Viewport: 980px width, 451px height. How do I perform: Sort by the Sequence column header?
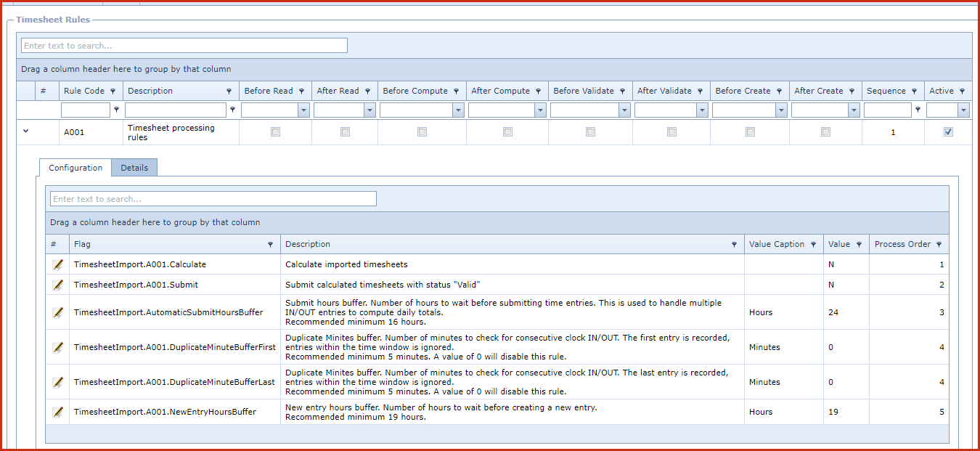(886, 92)
